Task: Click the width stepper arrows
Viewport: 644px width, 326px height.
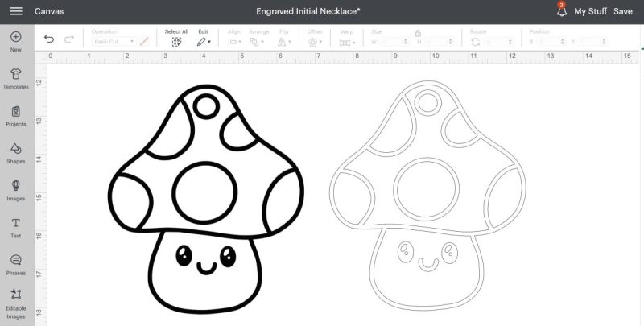Action: tap(406, 42)
